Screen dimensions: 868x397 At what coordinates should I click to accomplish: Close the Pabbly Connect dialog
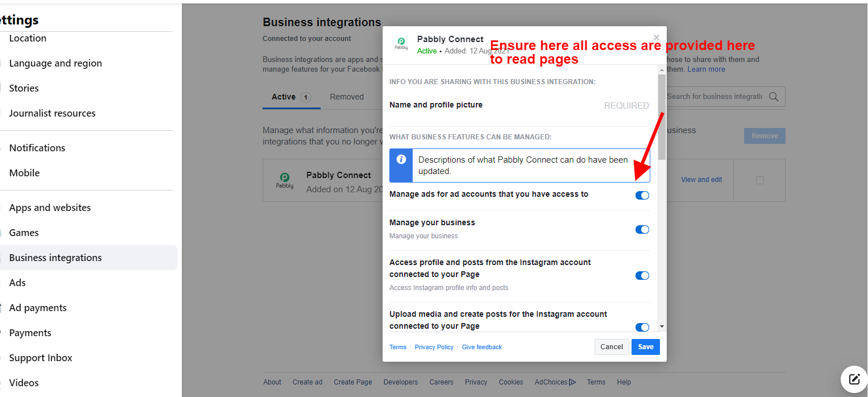[657, 38]
